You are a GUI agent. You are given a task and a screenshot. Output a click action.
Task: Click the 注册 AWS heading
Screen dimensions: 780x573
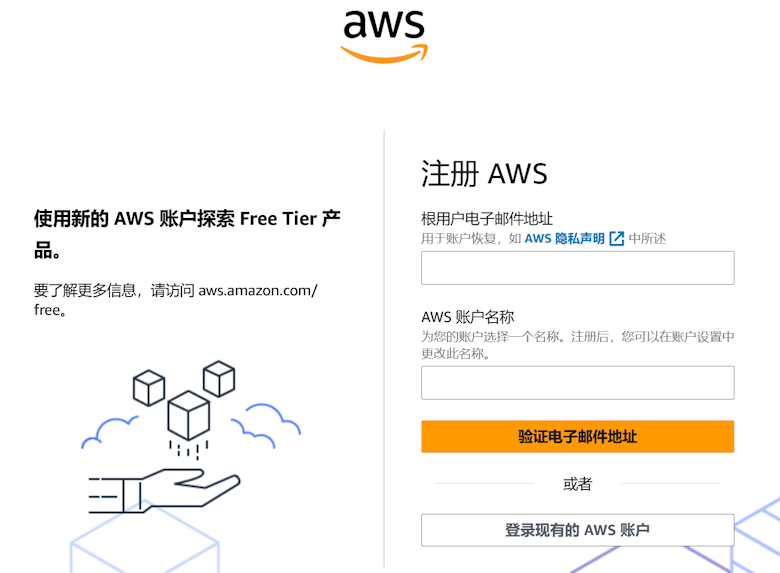click(484, 174)
